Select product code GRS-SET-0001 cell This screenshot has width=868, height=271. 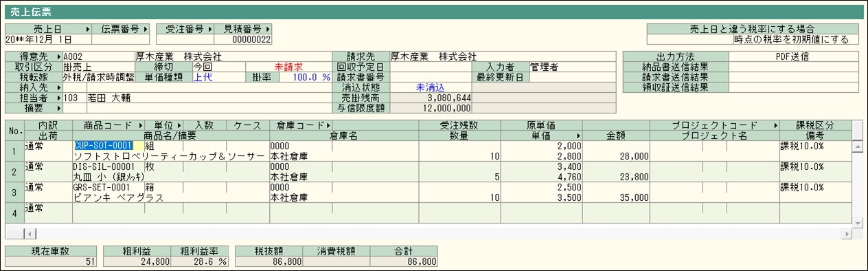click(108, 187)
